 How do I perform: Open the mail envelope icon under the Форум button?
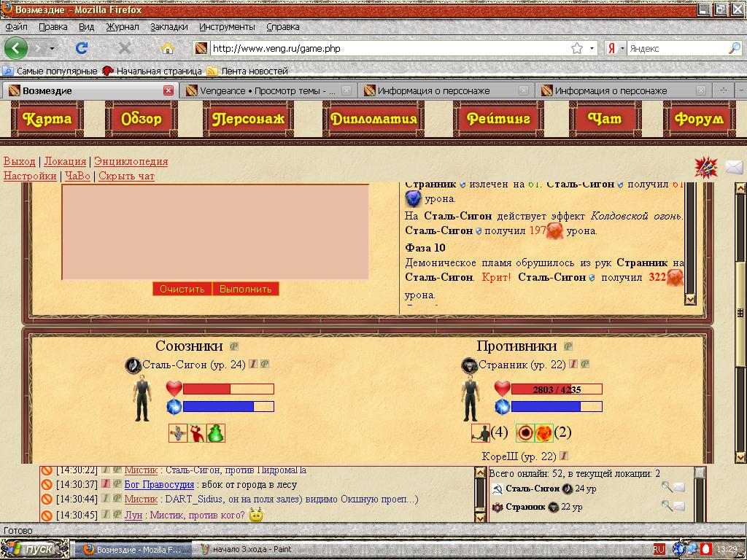click(734, 167)
